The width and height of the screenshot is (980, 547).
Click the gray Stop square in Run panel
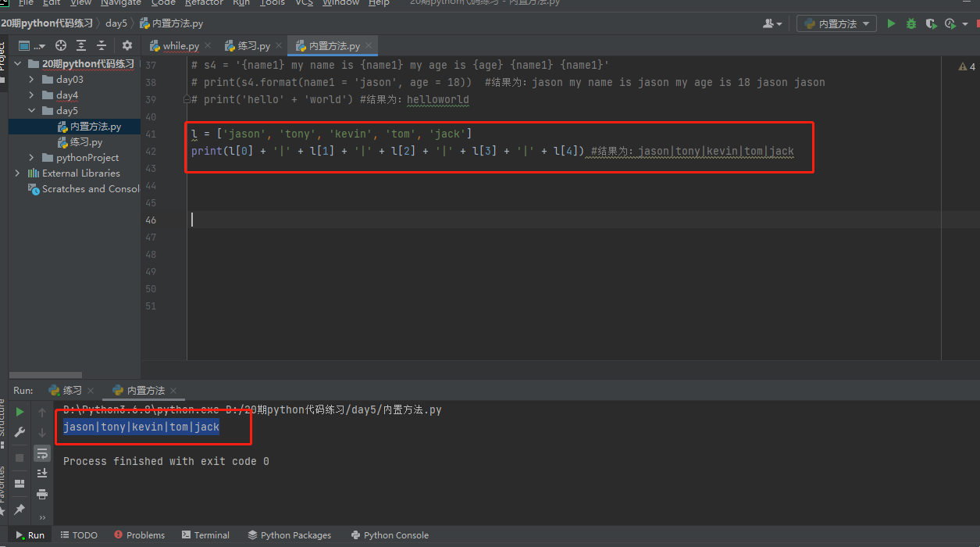point(20,457)
